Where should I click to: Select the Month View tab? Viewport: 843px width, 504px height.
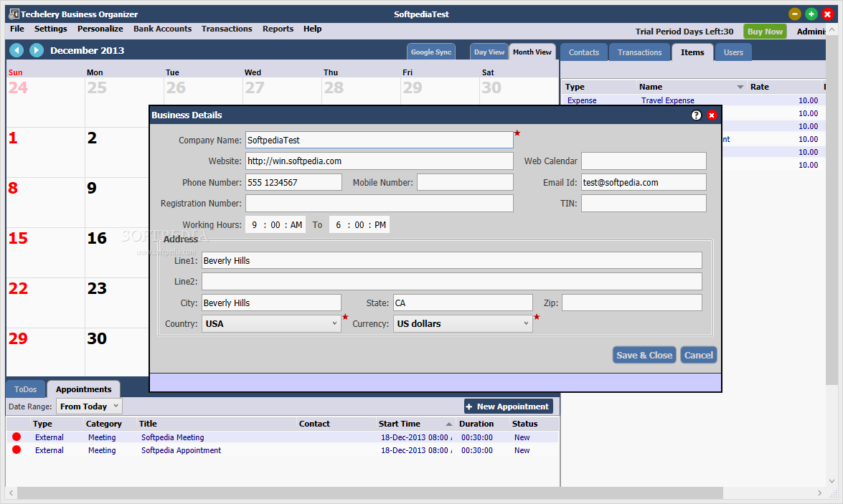[x=532, y=52]
